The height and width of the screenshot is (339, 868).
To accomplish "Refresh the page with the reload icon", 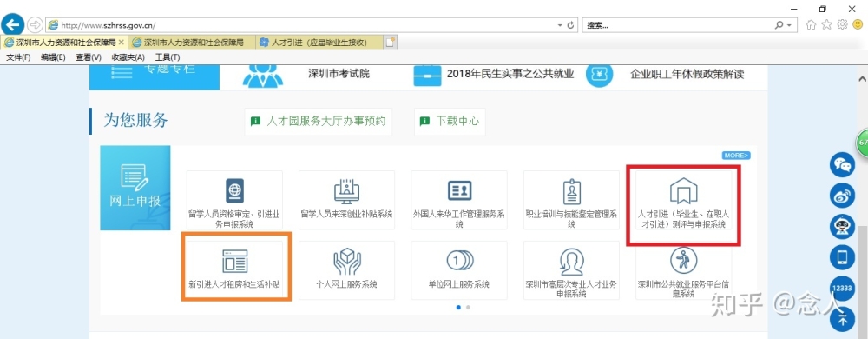I will (x=571, y=25).
